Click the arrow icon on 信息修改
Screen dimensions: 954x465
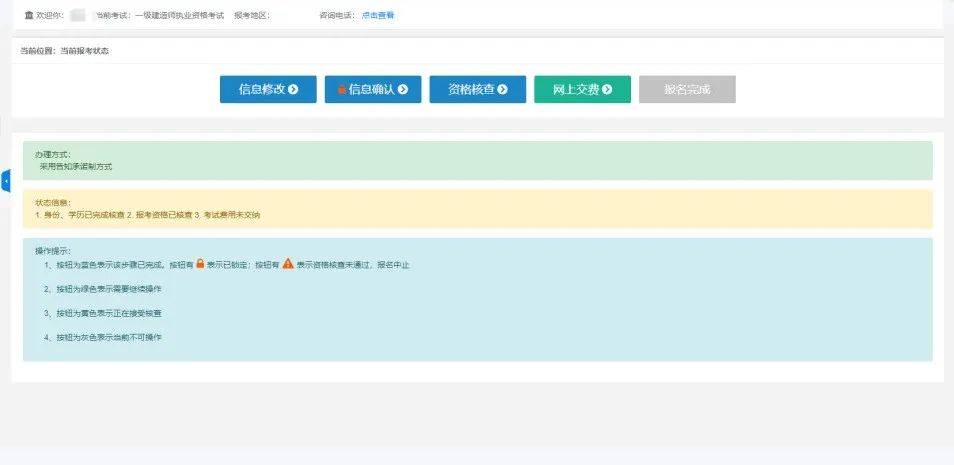coord(293,89)
